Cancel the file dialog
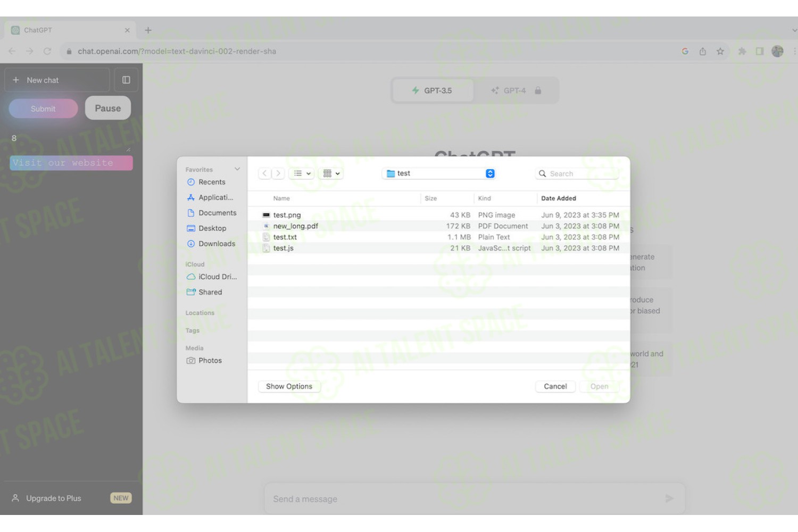 click(x=555, y=386)
